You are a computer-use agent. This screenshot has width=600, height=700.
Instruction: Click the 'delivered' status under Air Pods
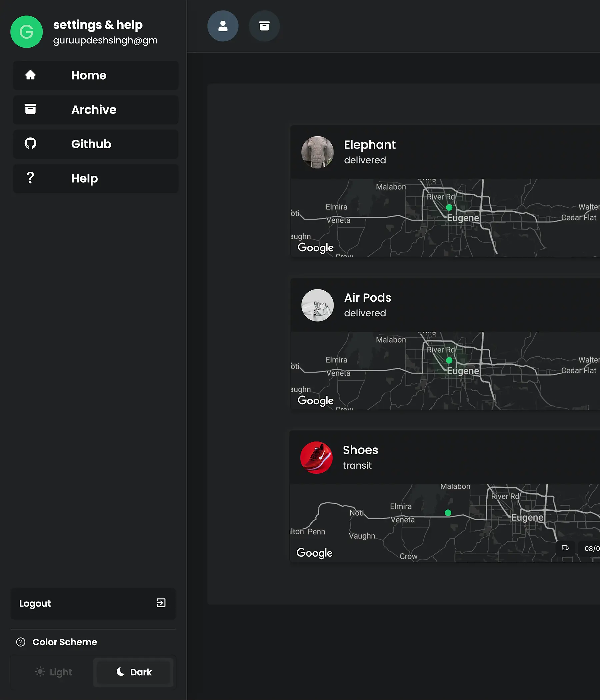point(365,313)
